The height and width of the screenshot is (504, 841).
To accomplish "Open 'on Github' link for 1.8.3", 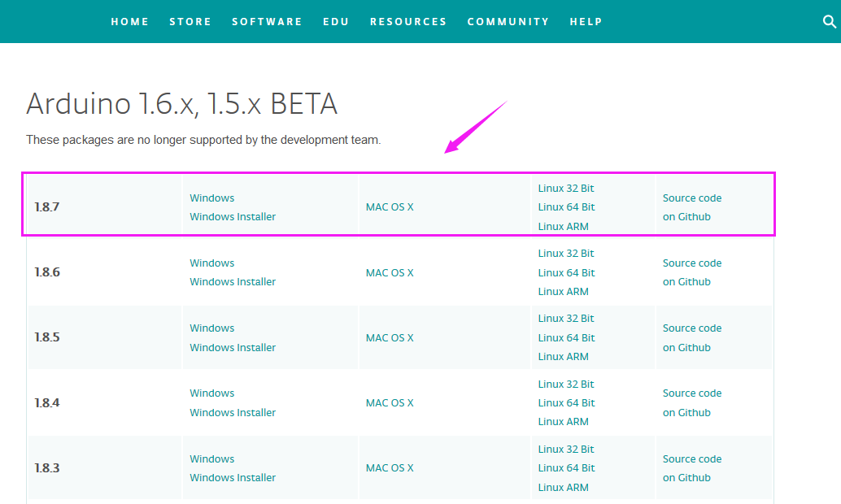I will coord(686,478).
